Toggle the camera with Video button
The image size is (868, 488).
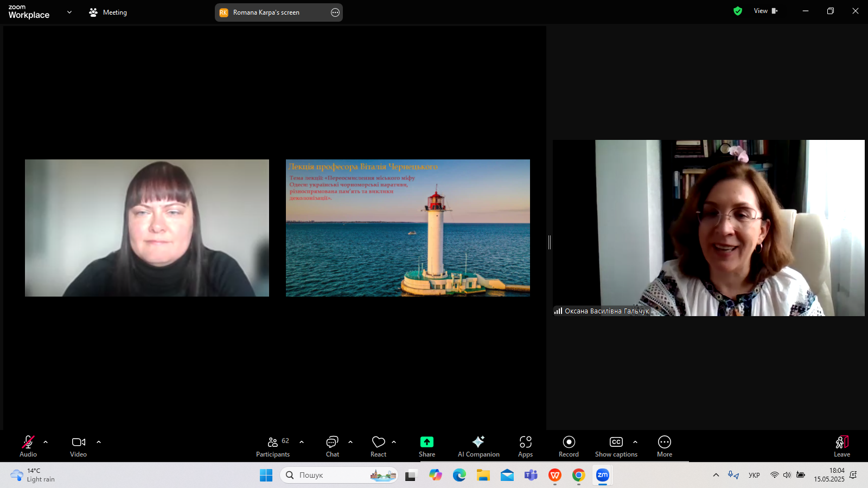pos(78,446)
